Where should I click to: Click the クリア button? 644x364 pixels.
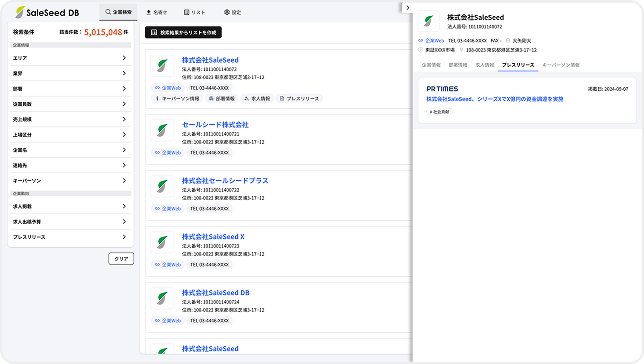point(121,259)
